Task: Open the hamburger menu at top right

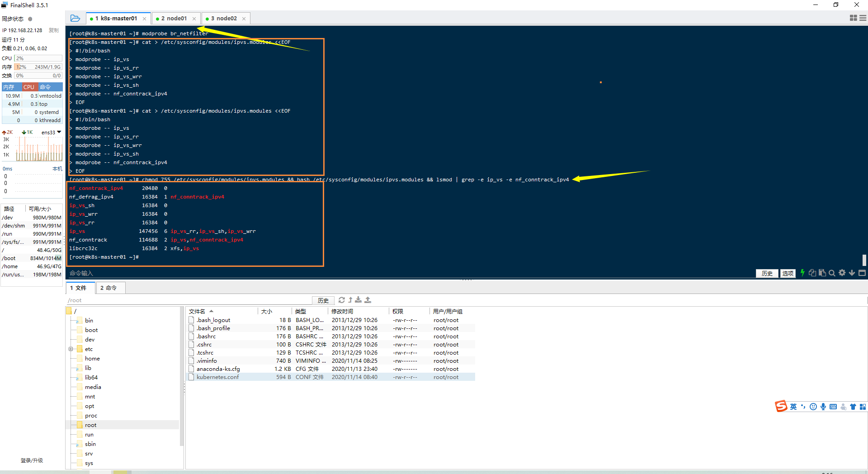Action: coord(863,18)
